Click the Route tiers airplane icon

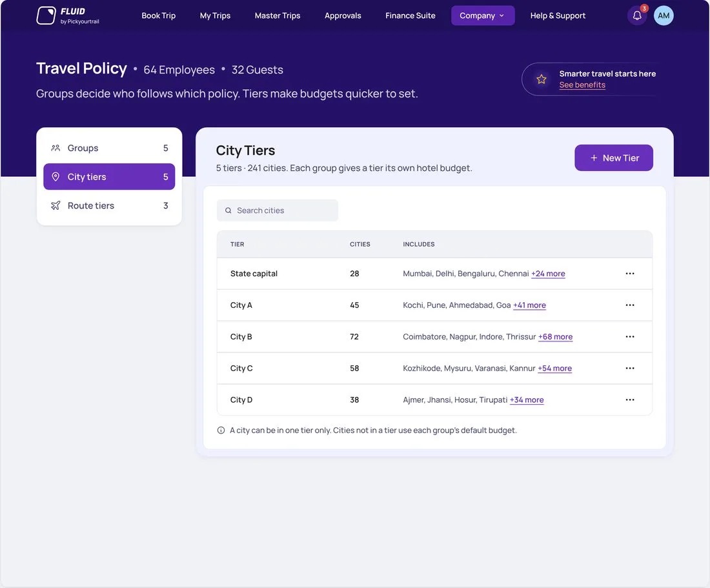point(56,205)
